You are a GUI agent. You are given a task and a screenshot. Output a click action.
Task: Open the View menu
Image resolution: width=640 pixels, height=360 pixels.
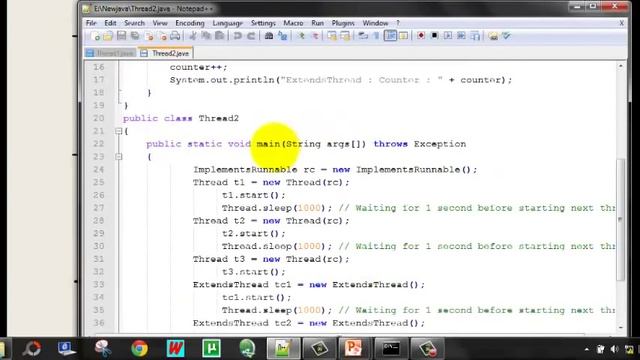pos(160,23)
